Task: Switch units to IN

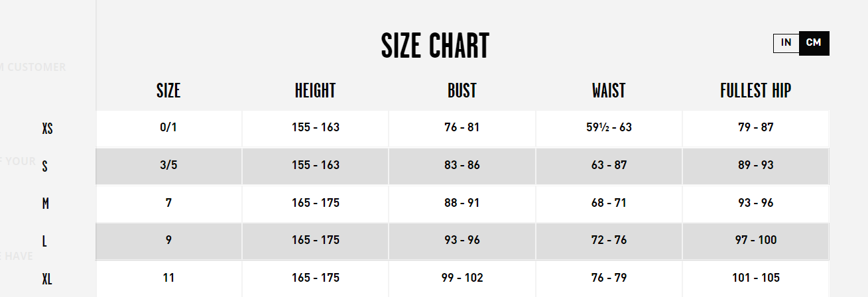Action: pos(786,43)
